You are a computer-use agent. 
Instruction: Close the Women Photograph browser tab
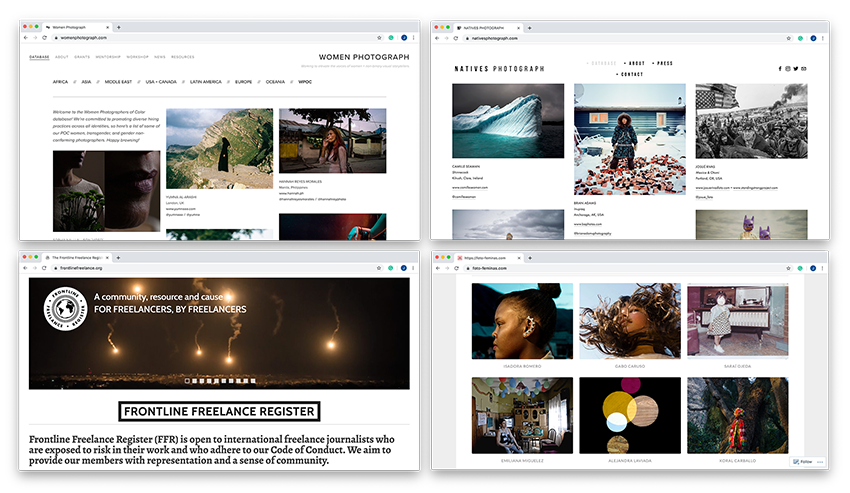pyautogui.click(x=107, y=27)
